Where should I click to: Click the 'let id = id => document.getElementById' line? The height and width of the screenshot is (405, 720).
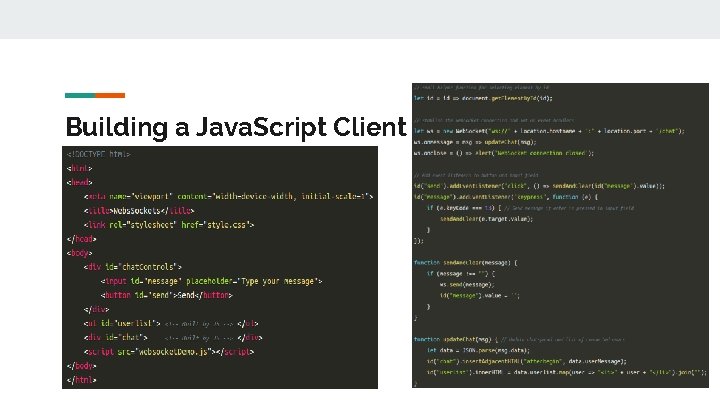click(x=483, y=98)
